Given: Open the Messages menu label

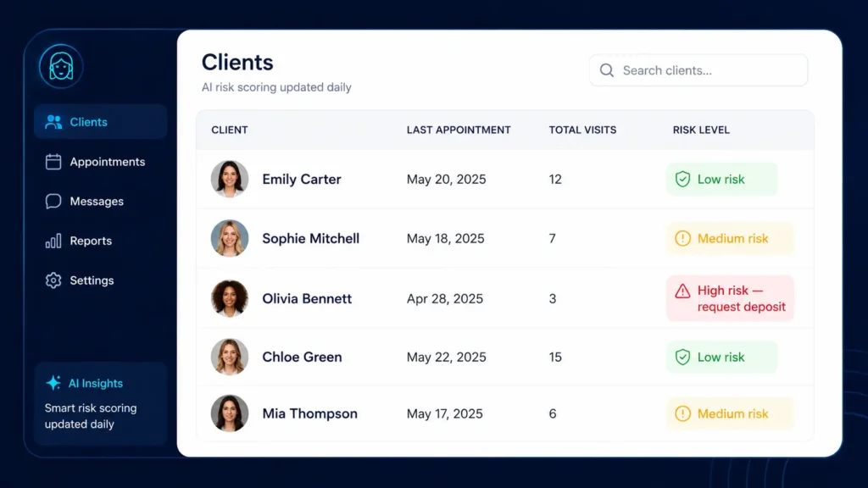Looking at the screenshot, I should point(97,202).
